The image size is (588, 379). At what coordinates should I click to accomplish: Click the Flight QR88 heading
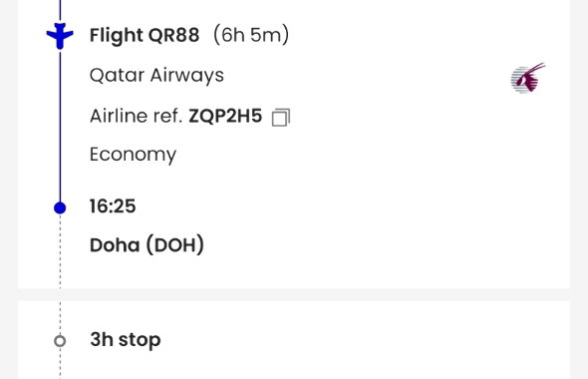(x=145, y=36)
